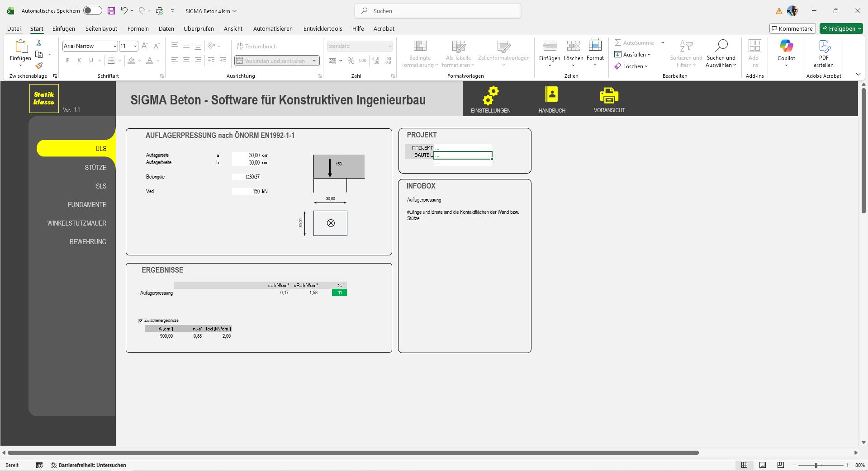The image size is (868, 471).
Task: Click the Freigeben share button
Action: tap(840, 28)
